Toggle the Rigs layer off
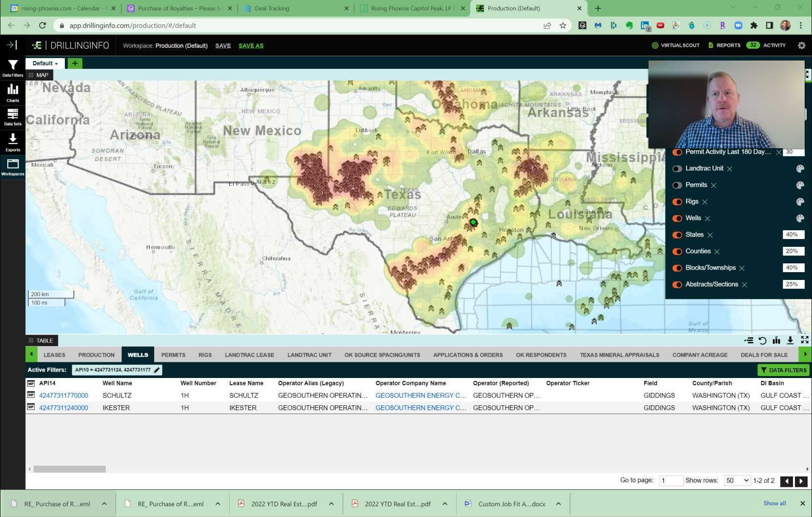 click(677, 202)
